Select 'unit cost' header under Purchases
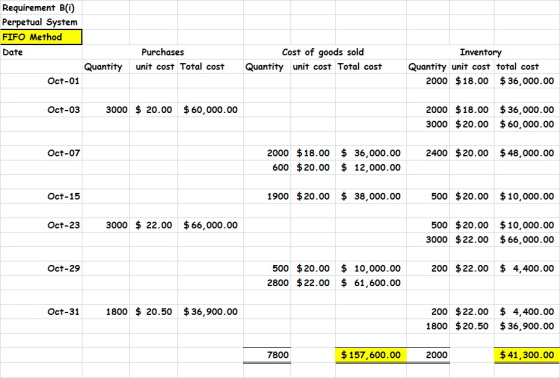 coord(153,66)
